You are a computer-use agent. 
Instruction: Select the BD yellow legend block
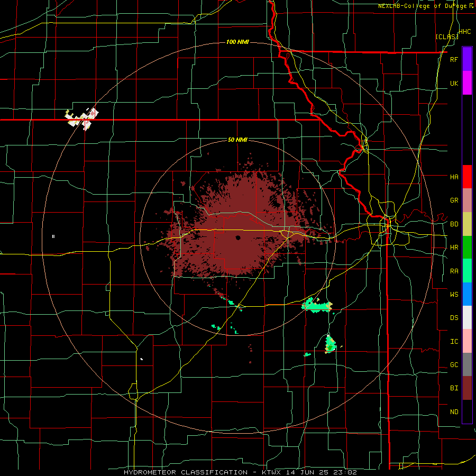pos(467,224)
